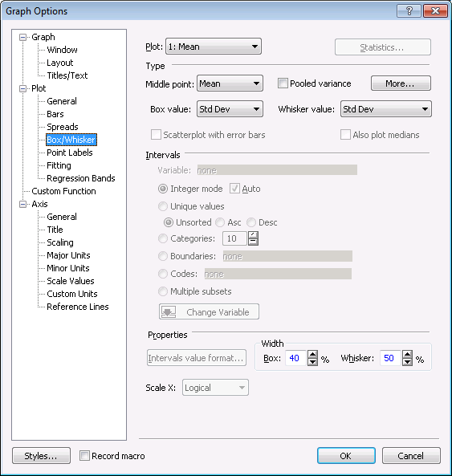Increase Whisker width with up arrow

407,354
